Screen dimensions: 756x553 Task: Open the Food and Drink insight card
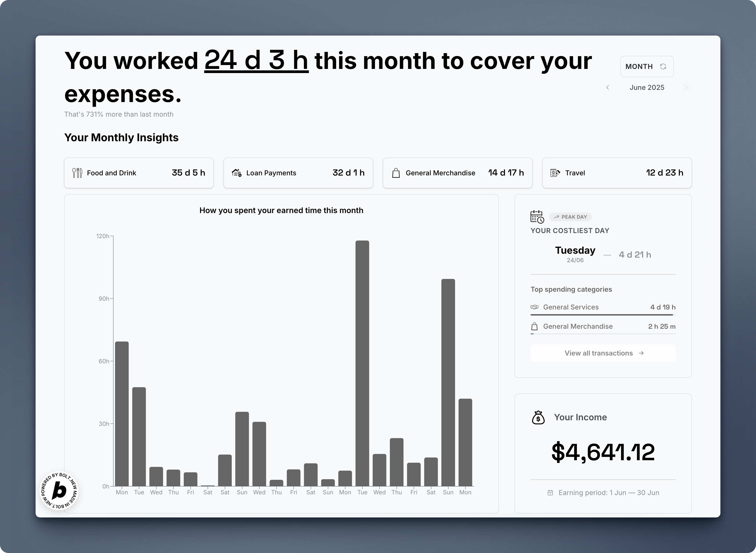click(x=139, y=173)
